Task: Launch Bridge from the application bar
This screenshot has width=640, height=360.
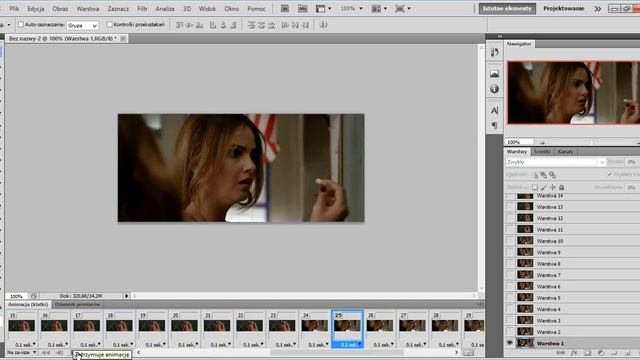Action: pos(285,9)
